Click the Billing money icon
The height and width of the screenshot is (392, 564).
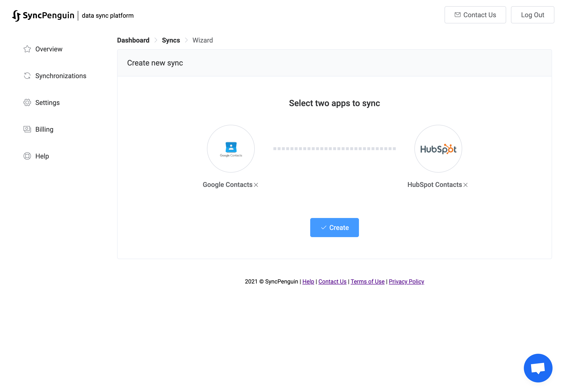(x=27, y=130)
